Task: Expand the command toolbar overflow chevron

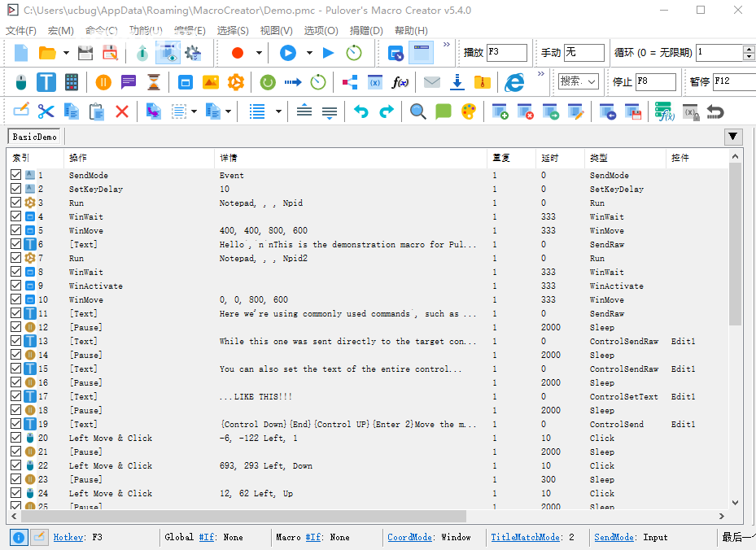Action: tap(541, 74)
